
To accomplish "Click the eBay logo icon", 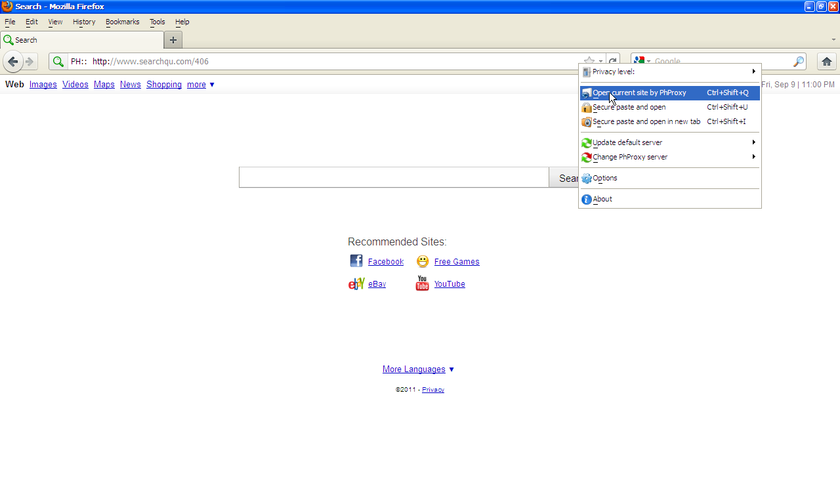I will pyautogui.click(x=356, y=283).
